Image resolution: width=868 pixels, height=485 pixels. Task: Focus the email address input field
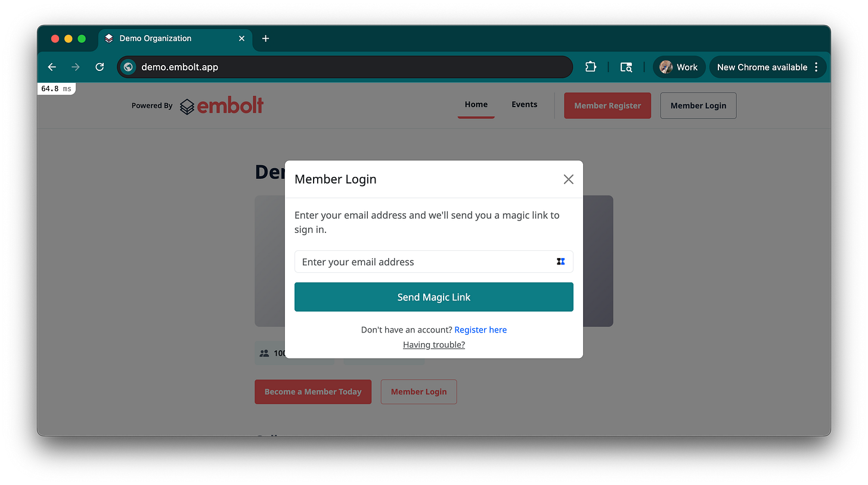pyautogui.click(x=434, y=262)
